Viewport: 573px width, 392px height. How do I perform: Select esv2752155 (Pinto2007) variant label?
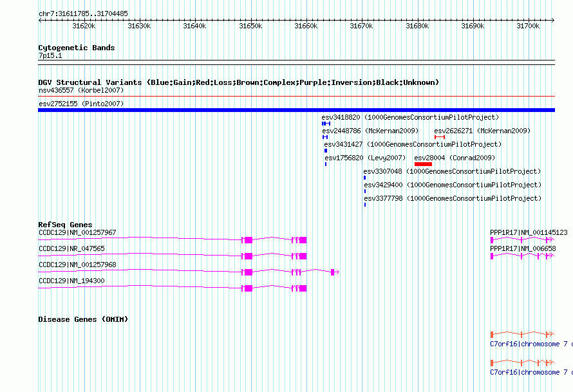point(81,104)
